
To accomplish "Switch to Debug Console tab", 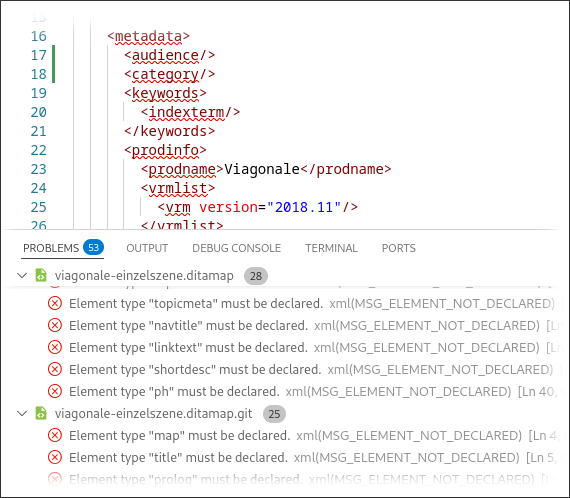I will click(x=236, y=248).
